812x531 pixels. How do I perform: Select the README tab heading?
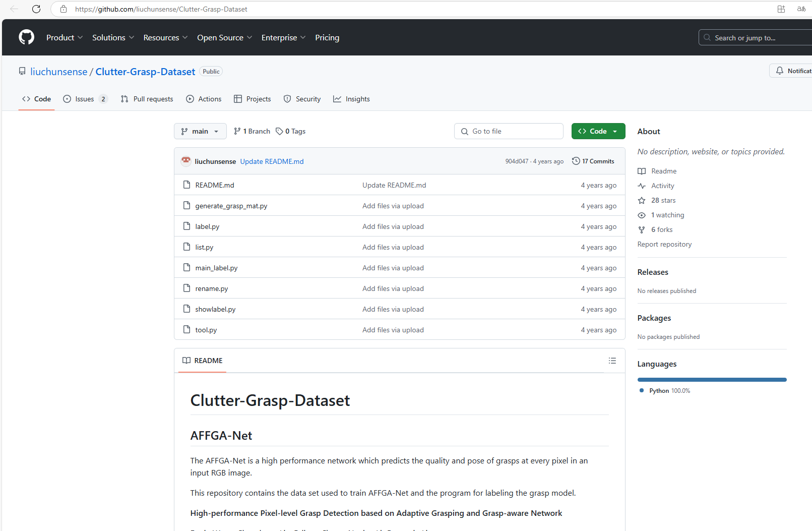[202, 361]
